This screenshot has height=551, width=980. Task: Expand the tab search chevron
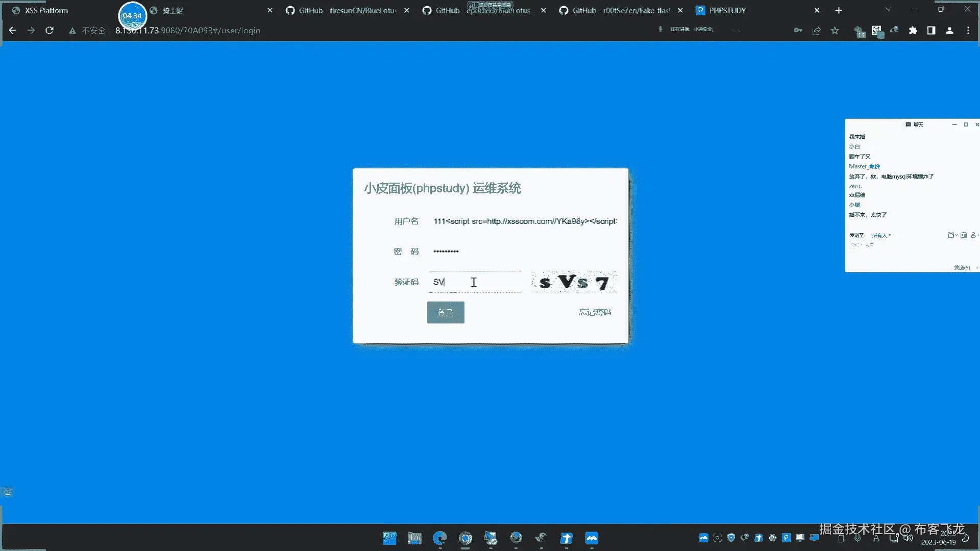coord(888,9)
